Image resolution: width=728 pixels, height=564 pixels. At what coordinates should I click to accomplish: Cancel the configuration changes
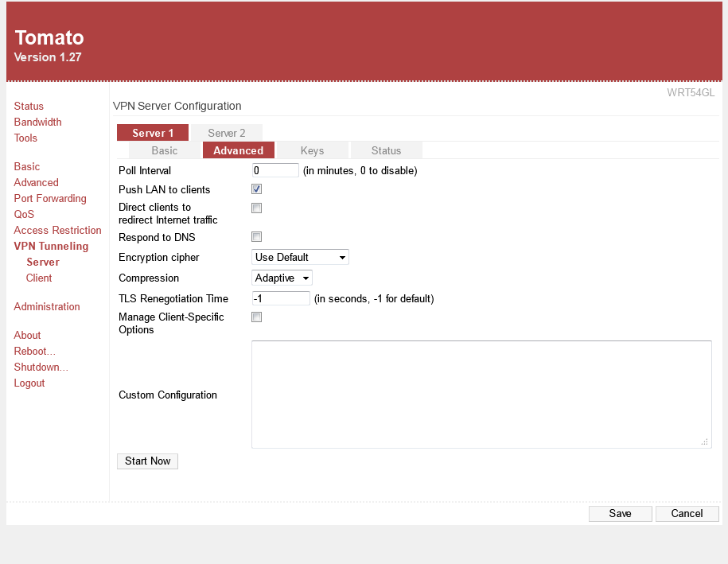click(687, 514)
